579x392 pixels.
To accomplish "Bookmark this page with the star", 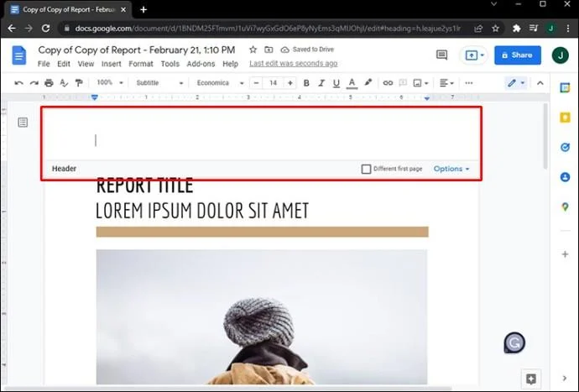I will click(495, 29).
